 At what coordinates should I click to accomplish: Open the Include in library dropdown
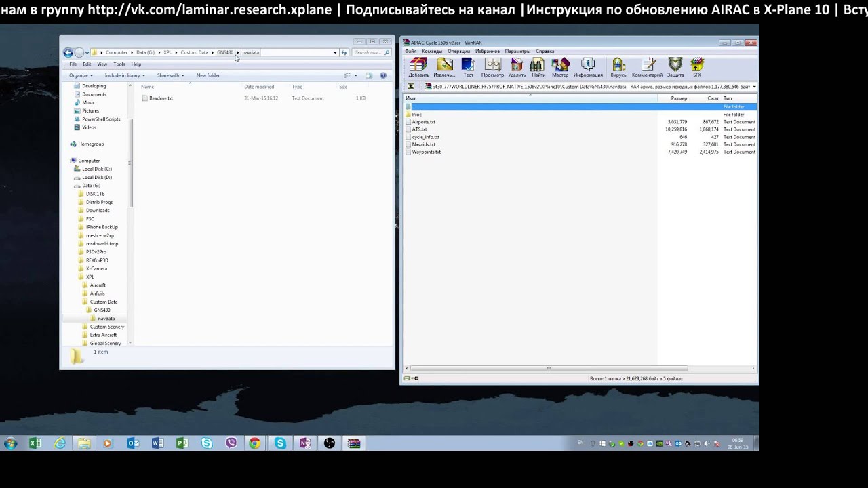coord(125,75)
